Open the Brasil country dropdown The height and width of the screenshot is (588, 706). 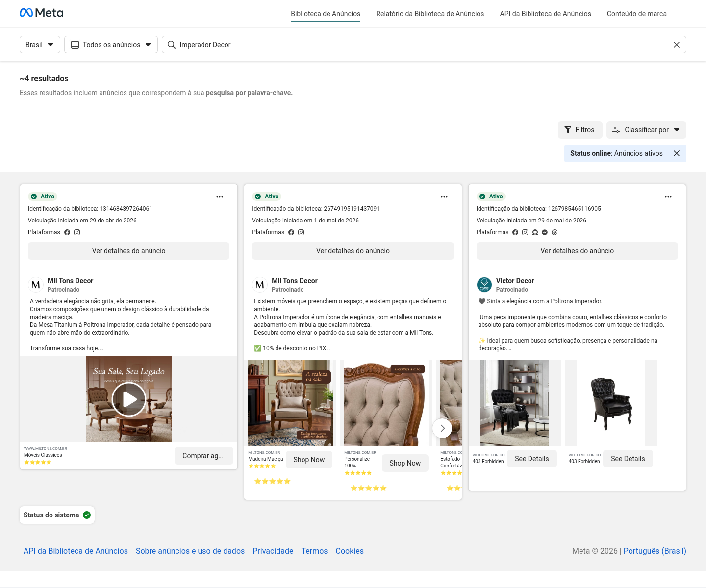(40, 45)
